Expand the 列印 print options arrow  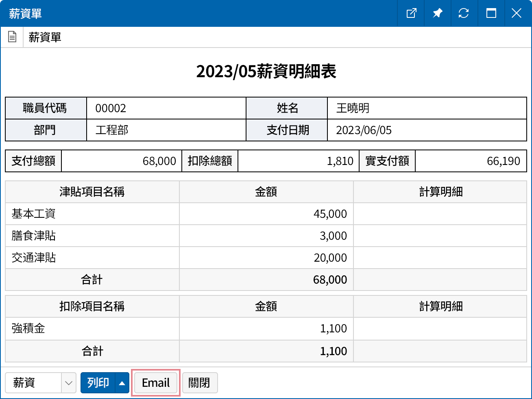click(122, 382)
